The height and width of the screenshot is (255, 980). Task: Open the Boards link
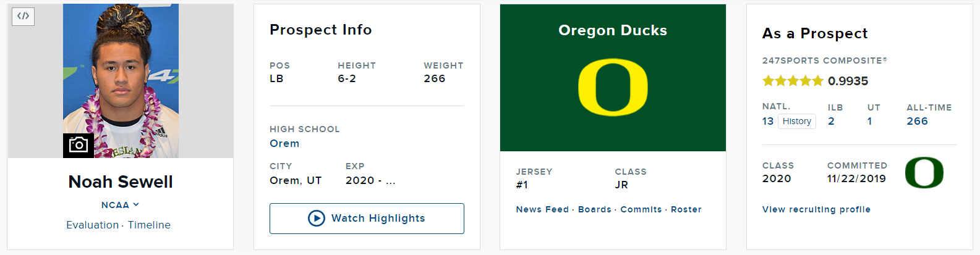(595, 209)
